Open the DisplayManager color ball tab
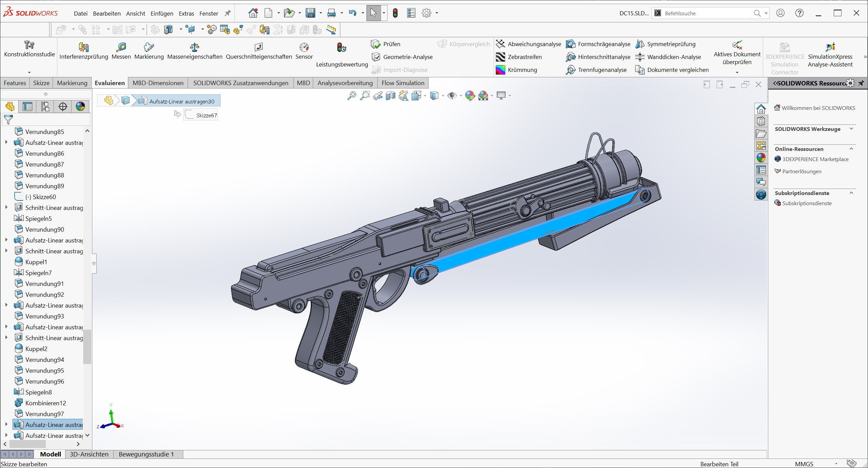 tap(80, 106)
